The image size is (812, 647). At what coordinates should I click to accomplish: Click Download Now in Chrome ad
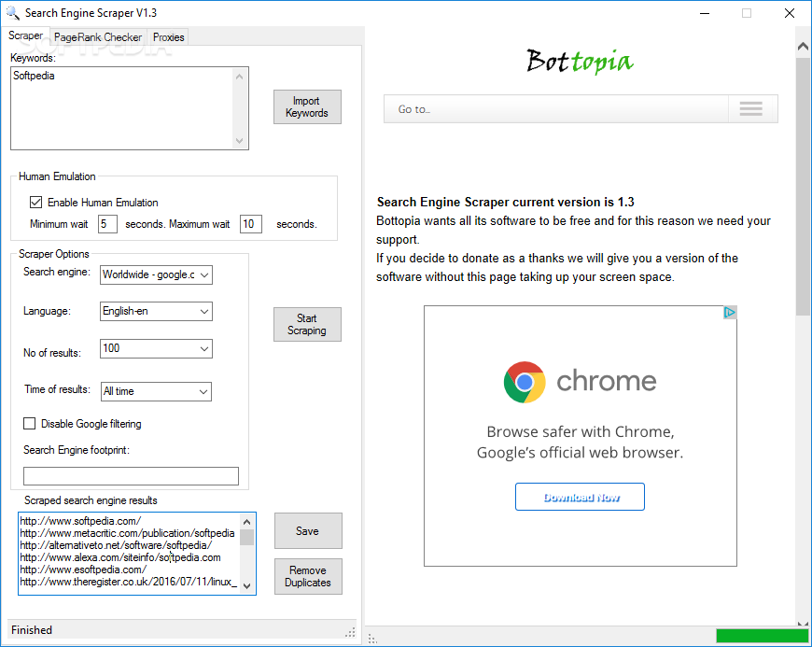(580, 497)
